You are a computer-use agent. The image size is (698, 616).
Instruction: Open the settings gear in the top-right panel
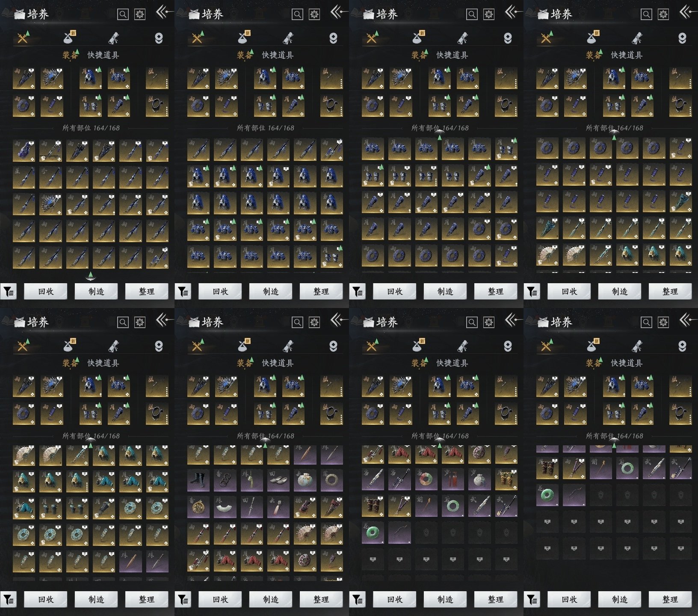click(663, 15)
